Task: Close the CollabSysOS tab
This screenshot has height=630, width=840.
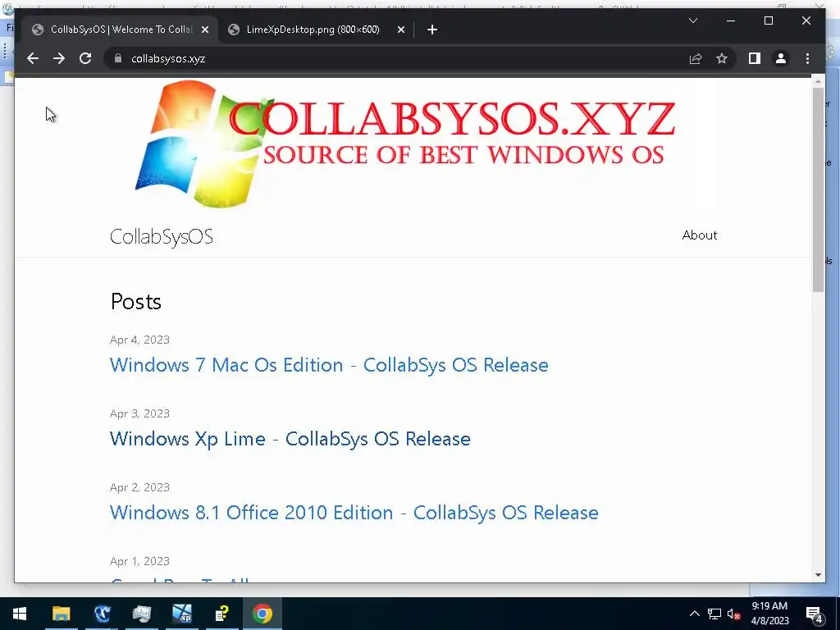Action: click(204, 30)
